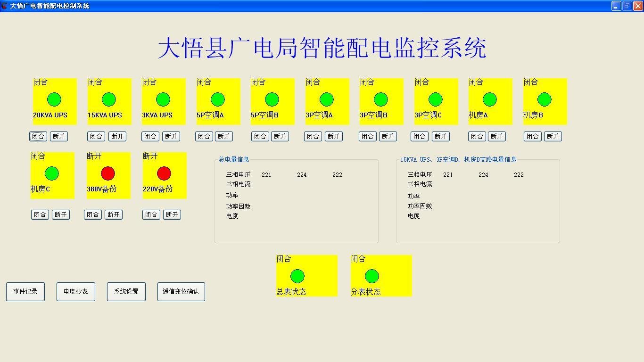
Task: Click the green status light of 3P空调B
Action: (x=381, y=99)
